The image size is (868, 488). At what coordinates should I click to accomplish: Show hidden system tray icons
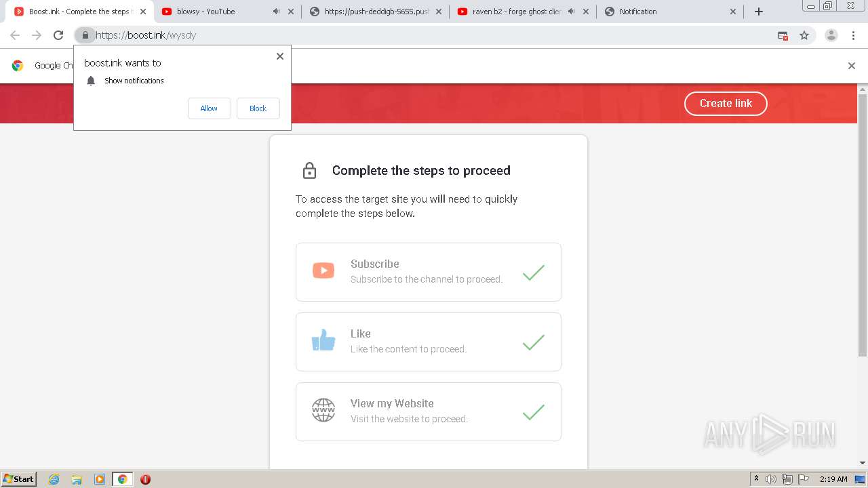pos(756,479)
